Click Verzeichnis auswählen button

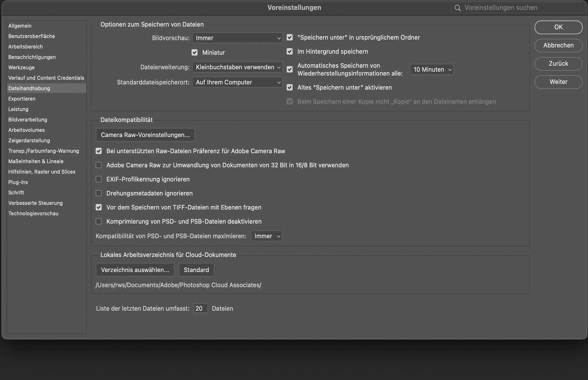click(x=135, y=270)
